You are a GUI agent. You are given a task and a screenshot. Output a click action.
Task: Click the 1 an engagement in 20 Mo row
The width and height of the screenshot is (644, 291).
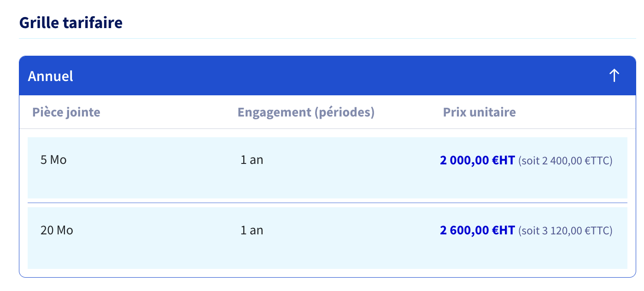click(252, 230)
